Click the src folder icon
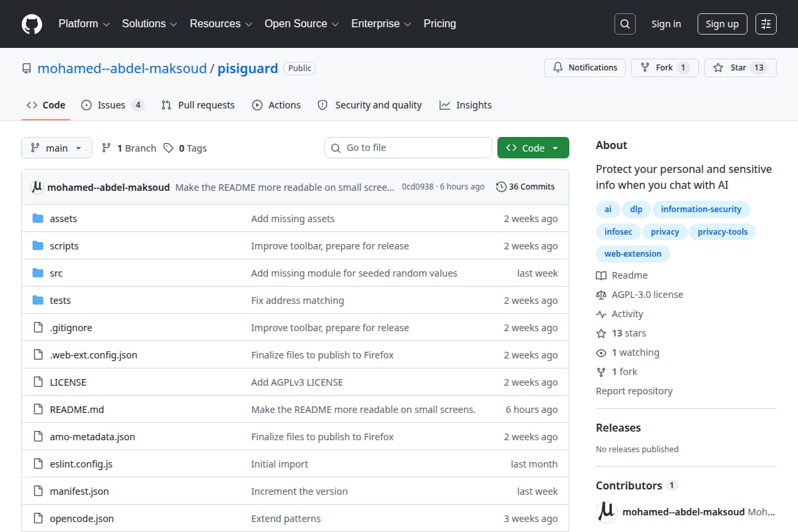 pos(38,273)
